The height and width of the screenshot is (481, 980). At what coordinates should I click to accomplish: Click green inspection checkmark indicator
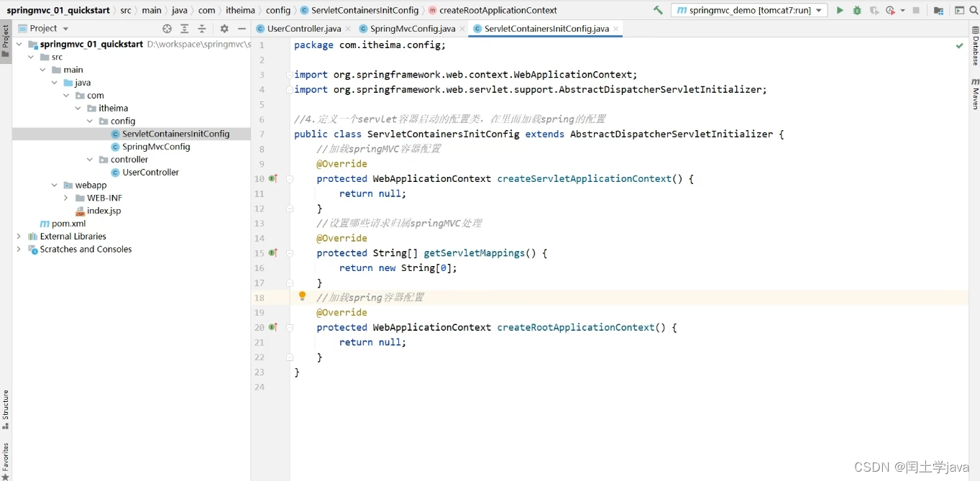click(x=959, y=45)
